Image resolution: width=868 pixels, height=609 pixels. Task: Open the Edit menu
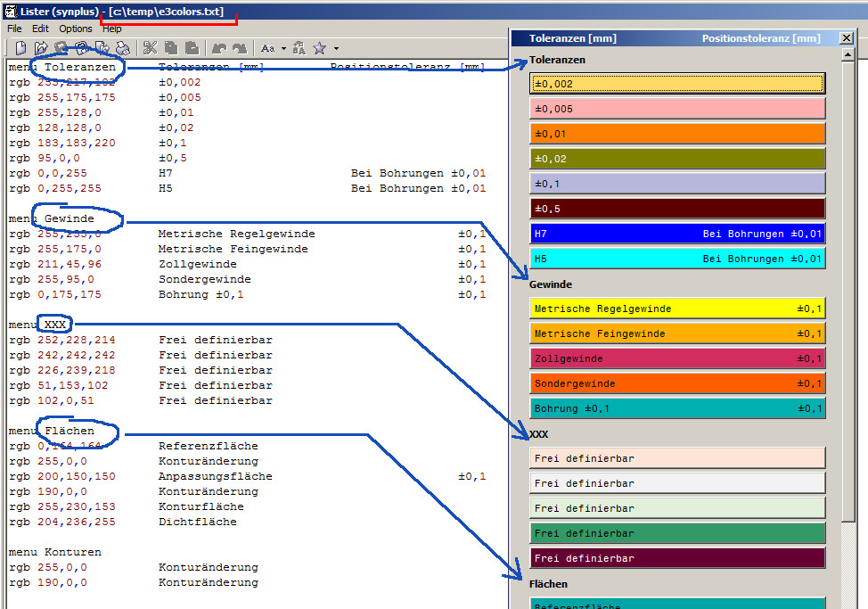pyautogui.click(x=40, y=29)
